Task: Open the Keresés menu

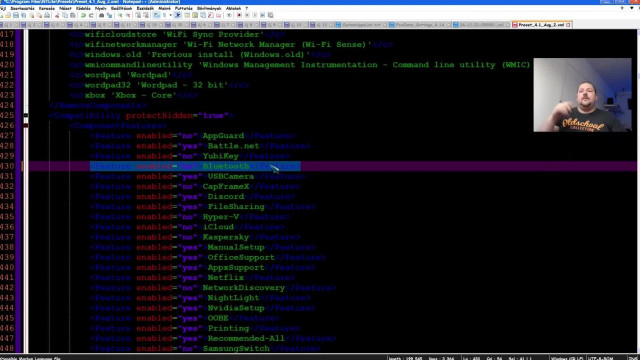Action: click(x=47, y=8)
